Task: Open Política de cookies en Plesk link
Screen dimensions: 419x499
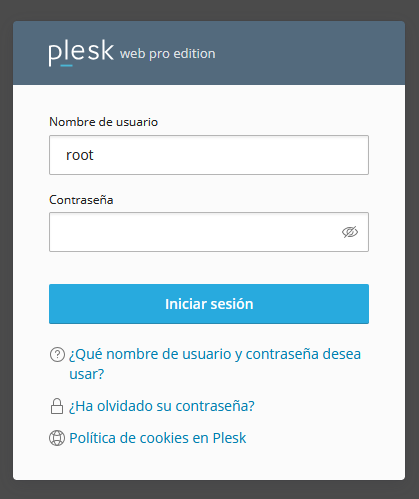Action: coord(158,438)
